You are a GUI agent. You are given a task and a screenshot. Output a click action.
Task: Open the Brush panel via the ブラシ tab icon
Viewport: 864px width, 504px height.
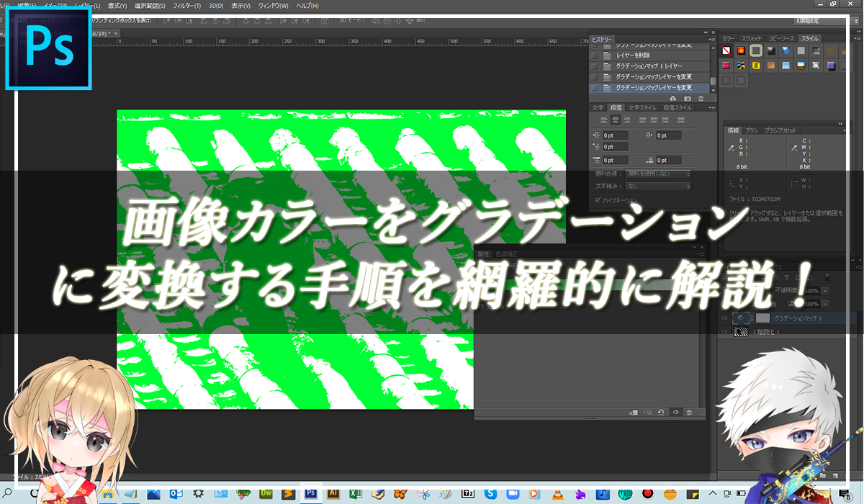(x=752, y=130)
